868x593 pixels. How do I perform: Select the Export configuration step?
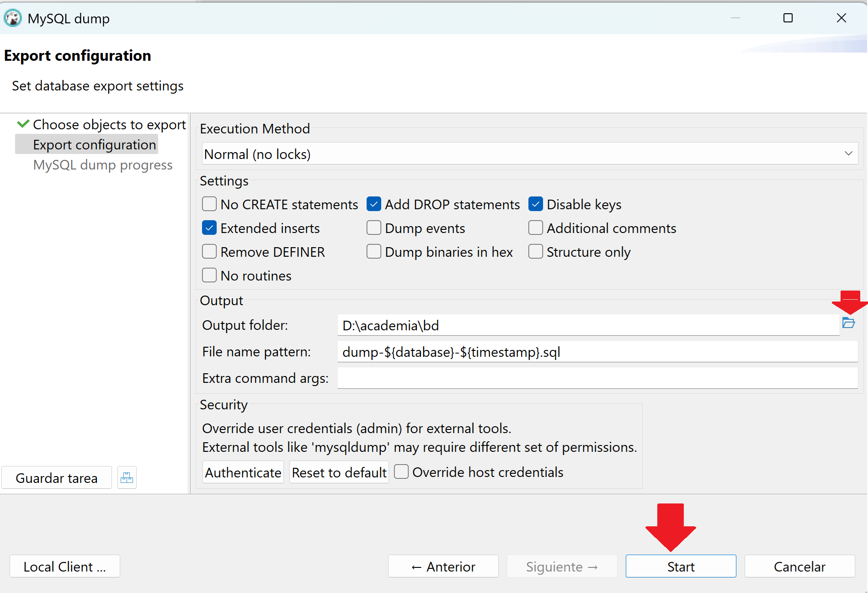pyautogui.click(x=95, y=145)
